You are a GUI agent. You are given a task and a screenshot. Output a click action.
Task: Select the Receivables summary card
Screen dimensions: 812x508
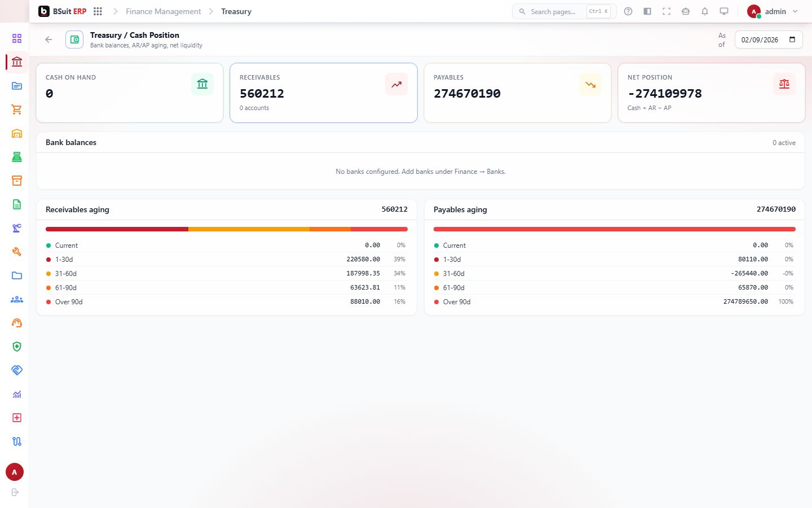coord(324,93)
